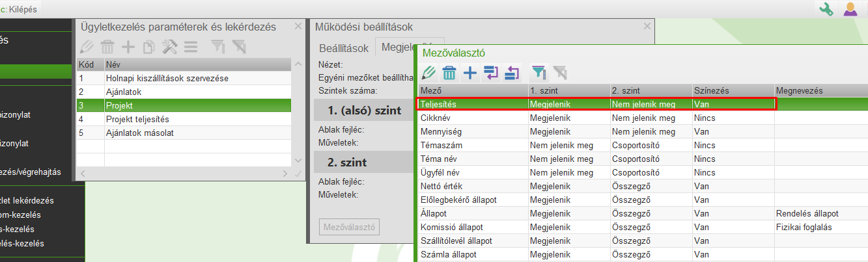Click scroll left arrow in Ügyletkezelés list

coord(82,174)
